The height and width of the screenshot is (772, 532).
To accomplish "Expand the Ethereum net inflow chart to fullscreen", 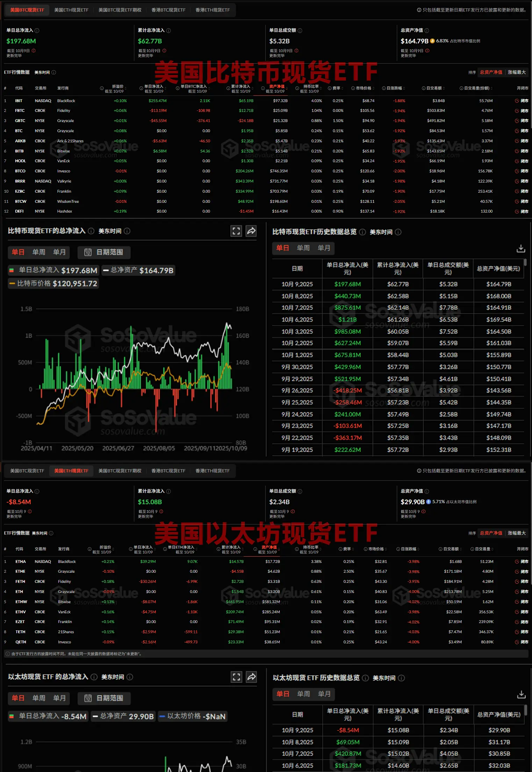I will click(237, 677).
